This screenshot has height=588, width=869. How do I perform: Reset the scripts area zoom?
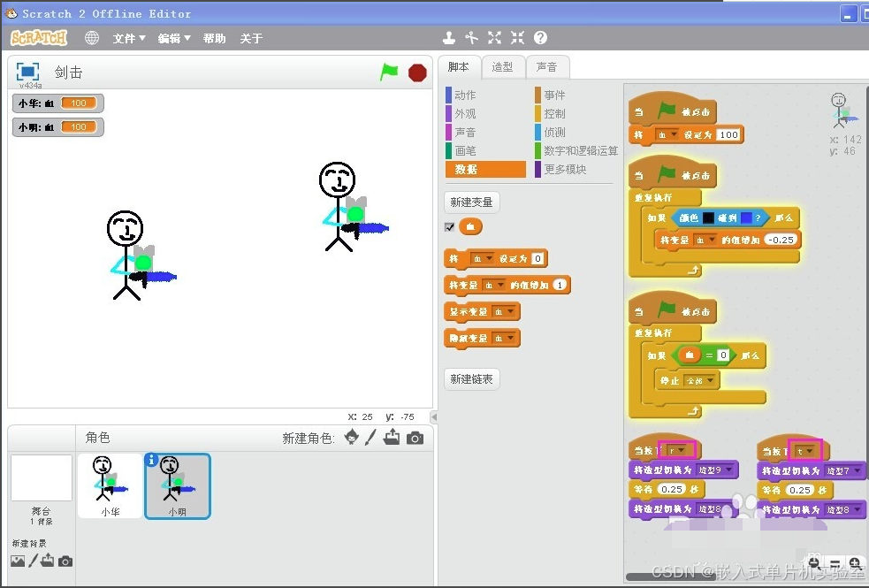coord(835,564)
